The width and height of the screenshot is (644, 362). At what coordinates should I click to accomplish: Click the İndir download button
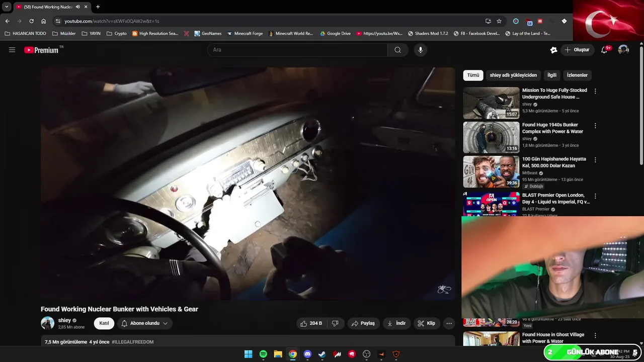coord(396,323)
